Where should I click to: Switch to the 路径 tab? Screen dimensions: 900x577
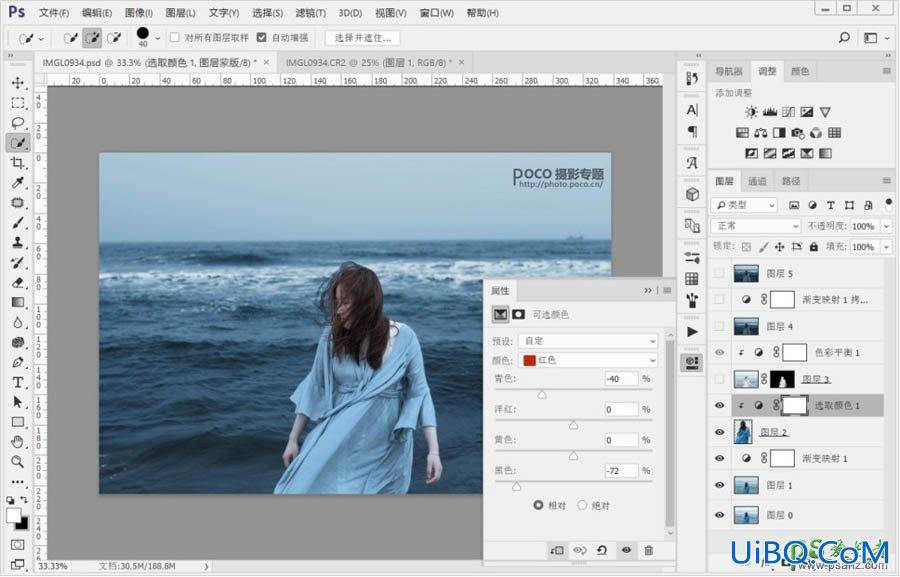790,181
